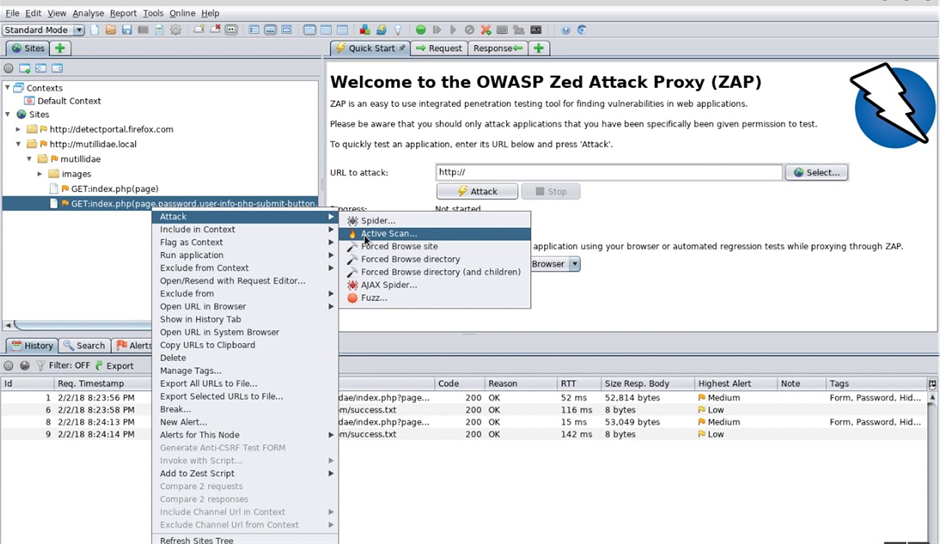Image resolution: width=942 pixels, height=544 pixels.
Task: Click the New Session toolbar icon
Action: 95,30
